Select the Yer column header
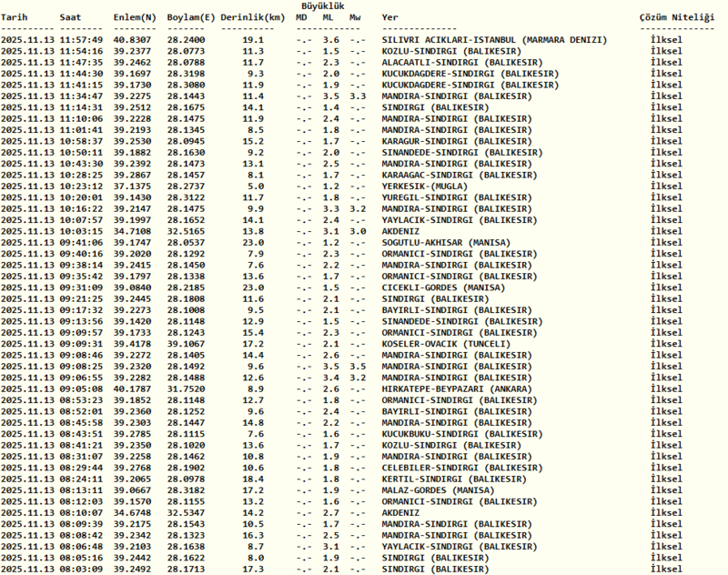 pos(389,17)
